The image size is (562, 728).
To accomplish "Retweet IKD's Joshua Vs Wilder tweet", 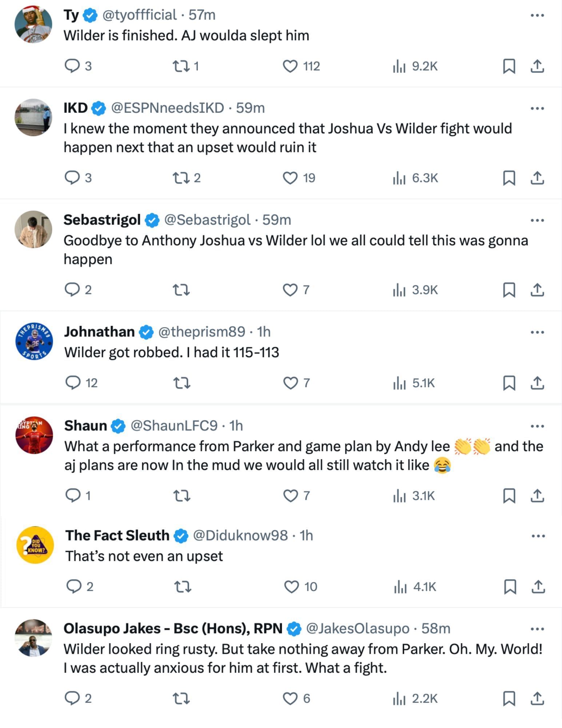I will pos(180,178).
